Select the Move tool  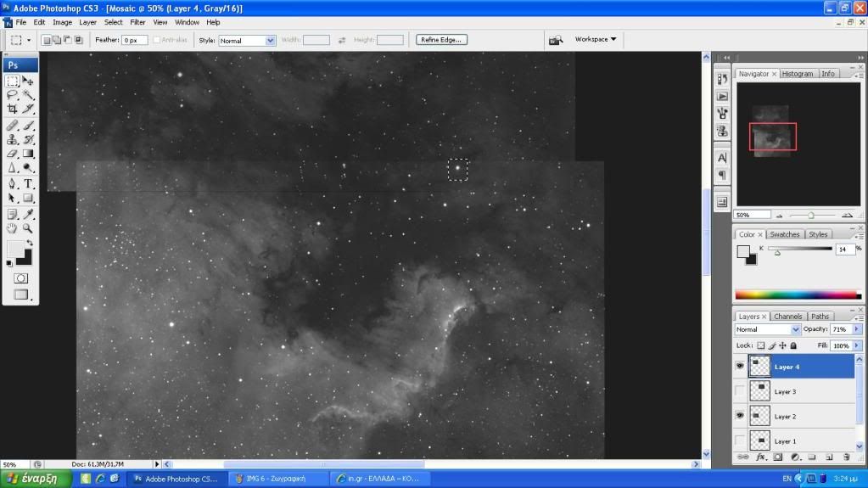pyautogui.click(x=28, y=81)
